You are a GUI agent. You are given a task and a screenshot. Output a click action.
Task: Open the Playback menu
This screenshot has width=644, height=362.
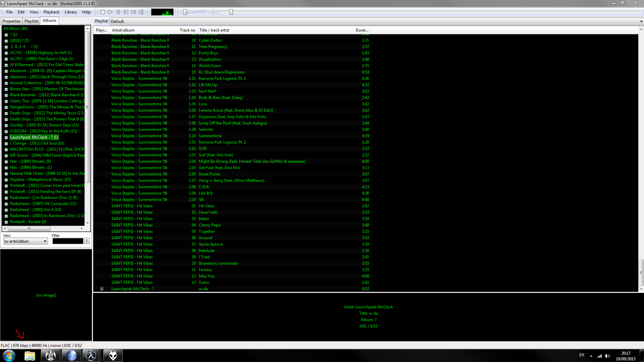(x=51, y=12)
